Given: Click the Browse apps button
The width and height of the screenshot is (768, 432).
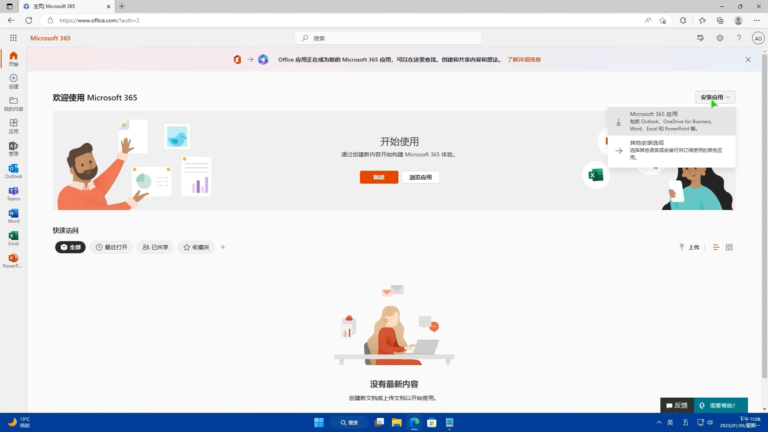Looking at the screenshot, I should tap(420, 177).
